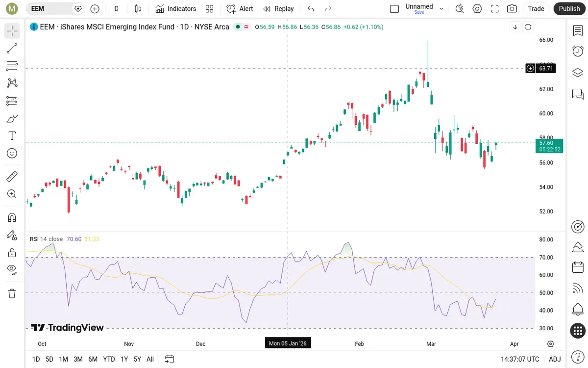Screen dimensions: 588x368
Task: Remove drawings with trash icon
Action: tap(12, 293)
